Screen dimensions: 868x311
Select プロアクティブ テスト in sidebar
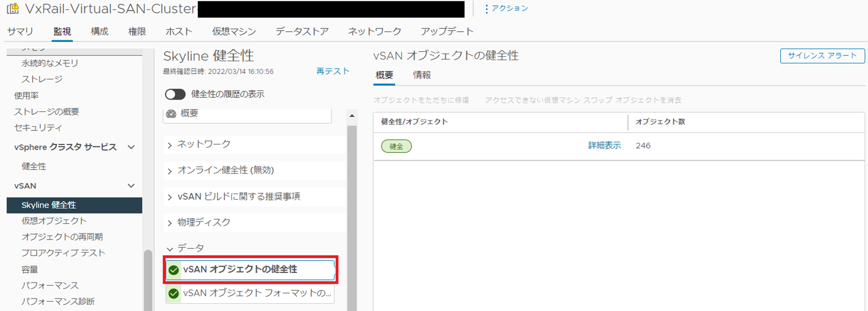click(63, 253)
